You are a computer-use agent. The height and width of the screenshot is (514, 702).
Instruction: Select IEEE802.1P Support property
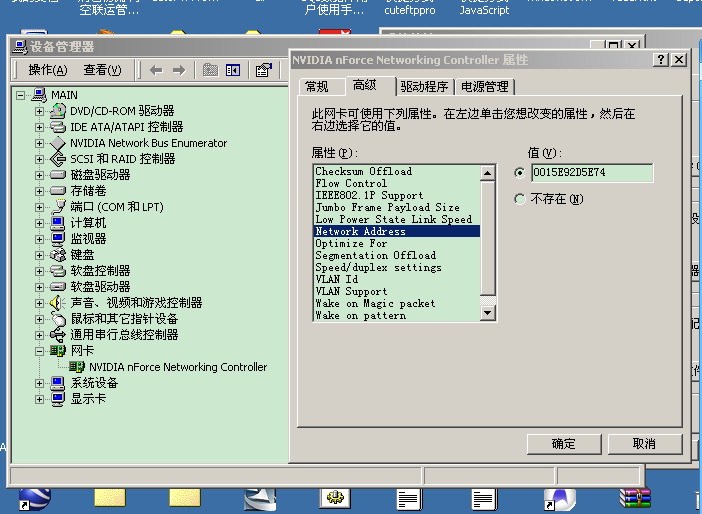397,195
